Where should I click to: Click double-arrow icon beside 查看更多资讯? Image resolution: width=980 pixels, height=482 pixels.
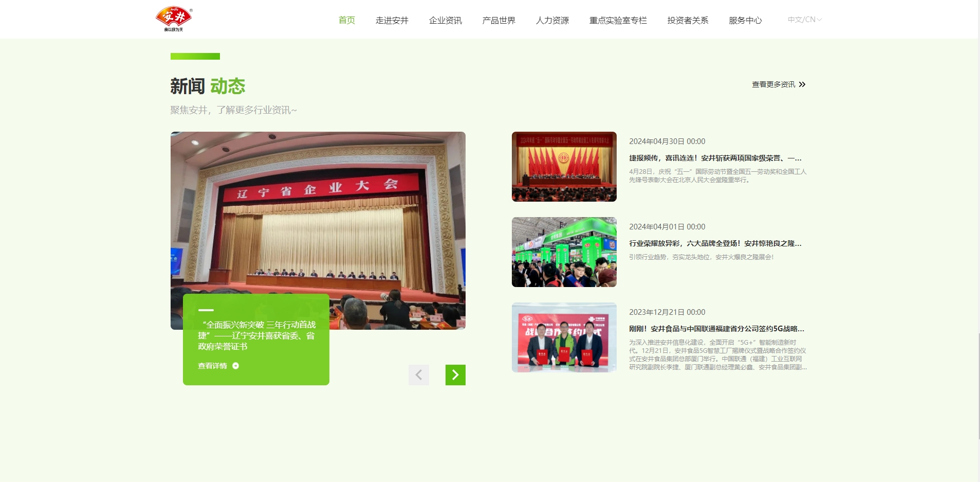pos(802,84)
